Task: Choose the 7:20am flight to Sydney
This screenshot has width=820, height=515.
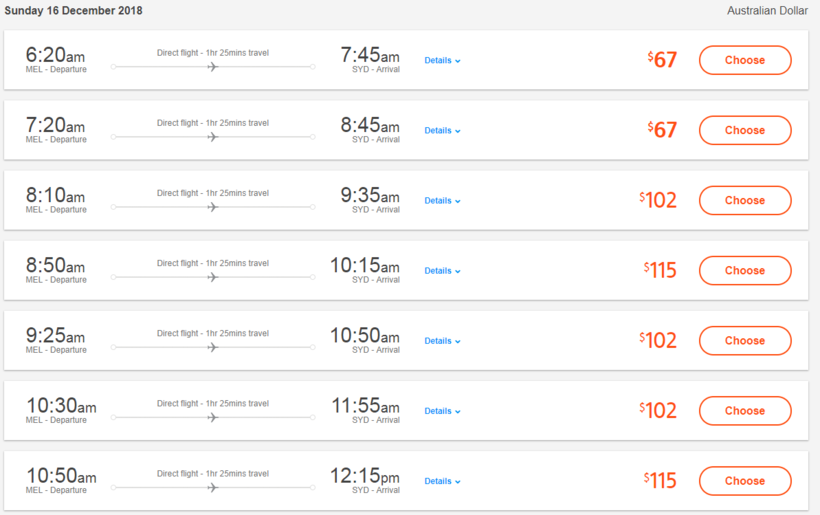Action: 745,130
